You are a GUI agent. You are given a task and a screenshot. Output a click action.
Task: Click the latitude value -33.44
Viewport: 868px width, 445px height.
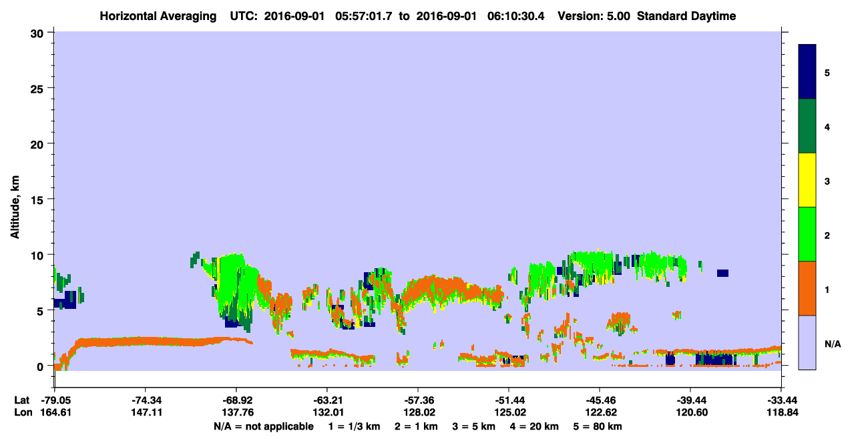(x=781, y=400)
